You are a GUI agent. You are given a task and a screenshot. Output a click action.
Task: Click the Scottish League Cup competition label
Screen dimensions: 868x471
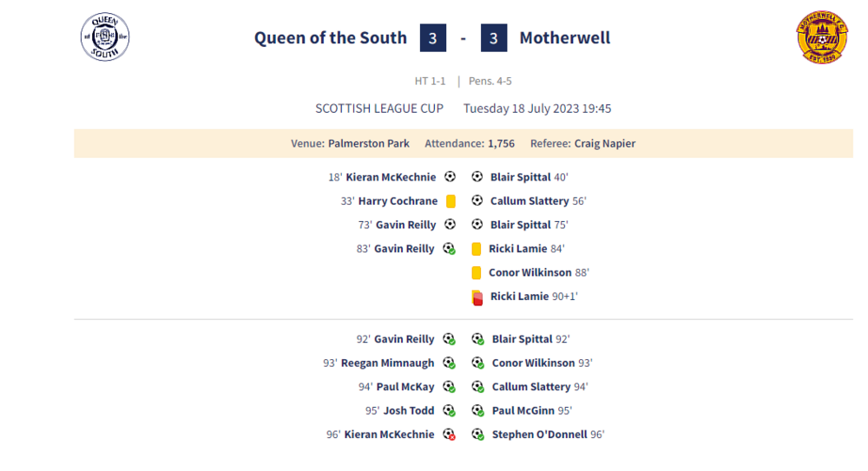(x=379, y=108)
